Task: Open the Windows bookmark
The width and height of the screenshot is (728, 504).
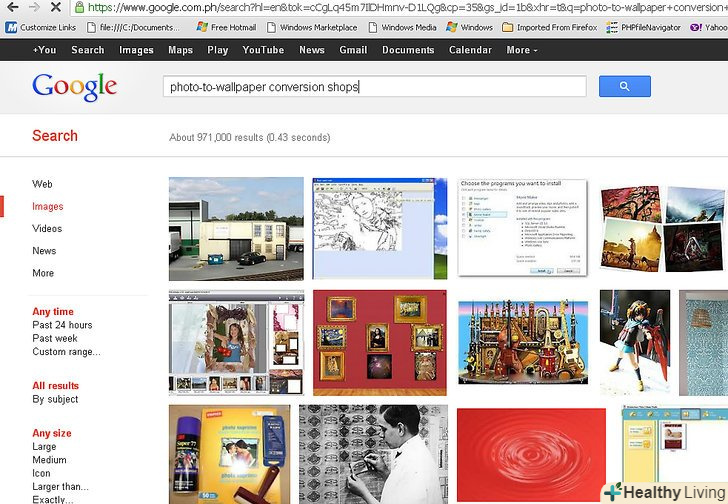Action: tap(469, 27)
